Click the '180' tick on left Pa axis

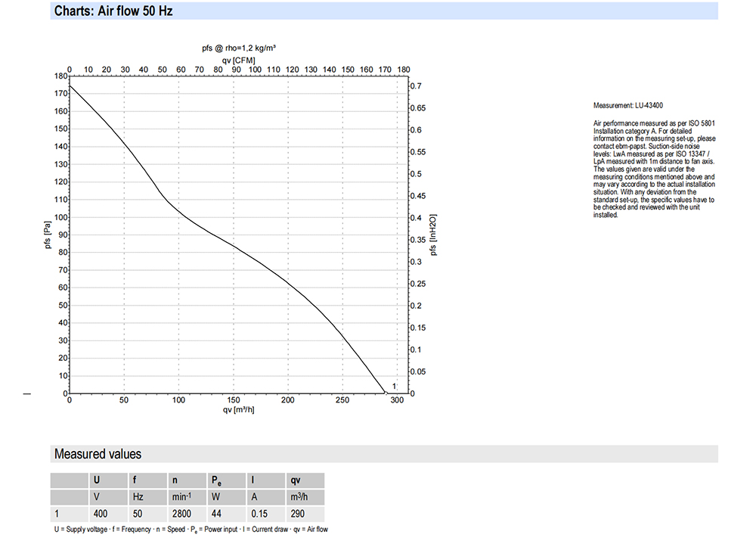[60, 76]
